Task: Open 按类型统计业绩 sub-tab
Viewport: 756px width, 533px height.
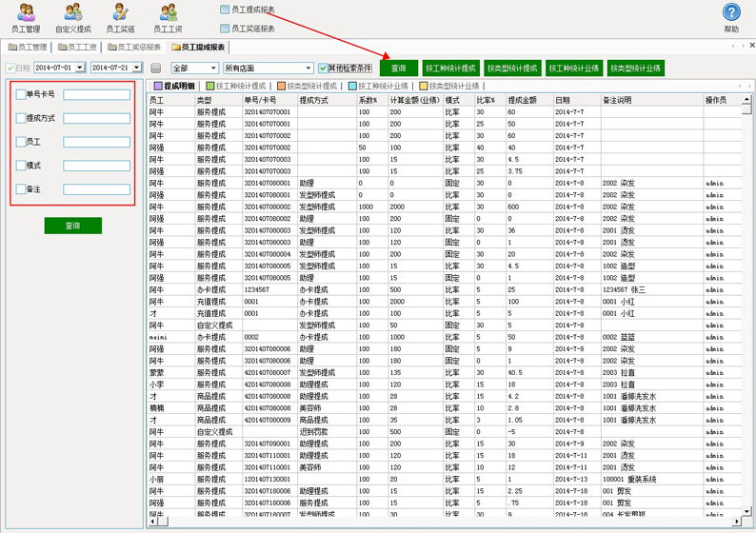Action: [x=449, y=86]
